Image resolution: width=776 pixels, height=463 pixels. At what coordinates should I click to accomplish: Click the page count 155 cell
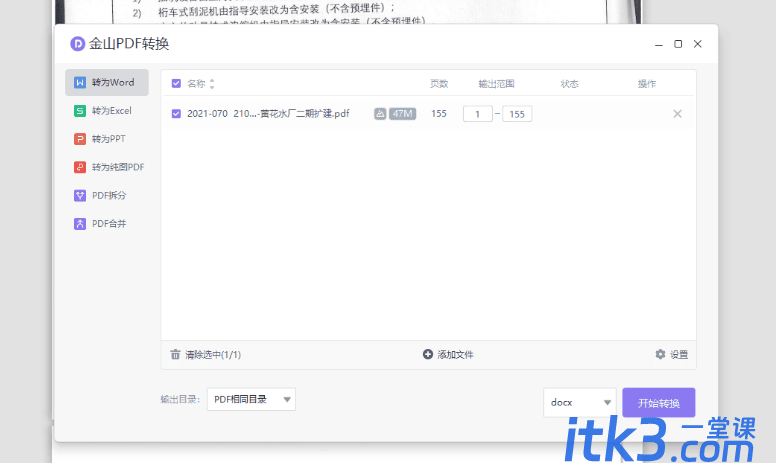pyautogui.click(x=439, y=114)
